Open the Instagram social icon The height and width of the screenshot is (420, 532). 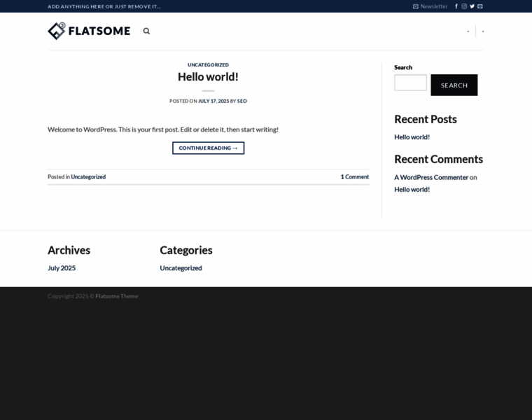464,6
